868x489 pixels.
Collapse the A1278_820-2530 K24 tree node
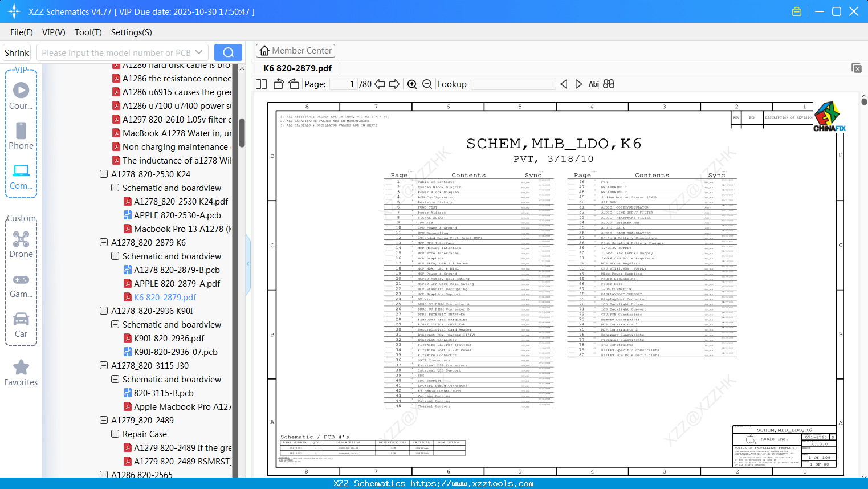[104, 174]
